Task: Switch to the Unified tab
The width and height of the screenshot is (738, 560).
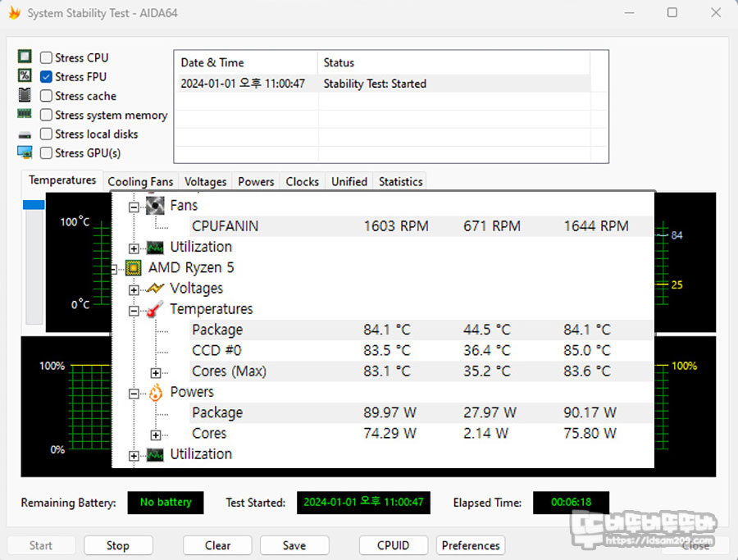Action: coord(349,182)
